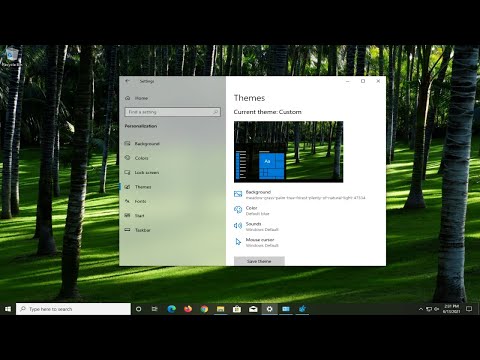
Task: Open the Background personalization page
Action: pos(142,144)
